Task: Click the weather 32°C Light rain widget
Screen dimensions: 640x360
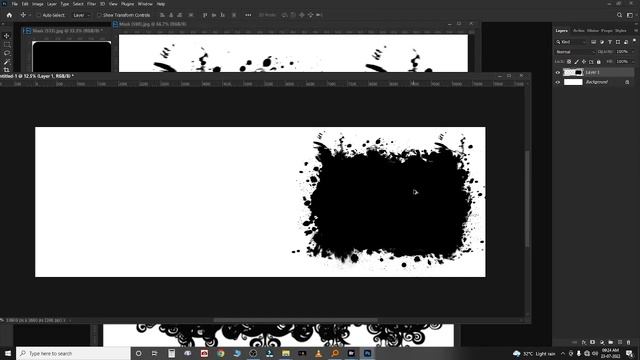Action: click(534, 353)
